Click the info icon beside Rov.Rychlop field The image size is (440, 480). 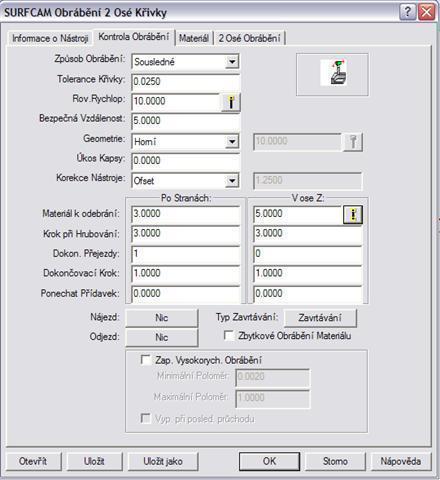click(x=231, y=102)
